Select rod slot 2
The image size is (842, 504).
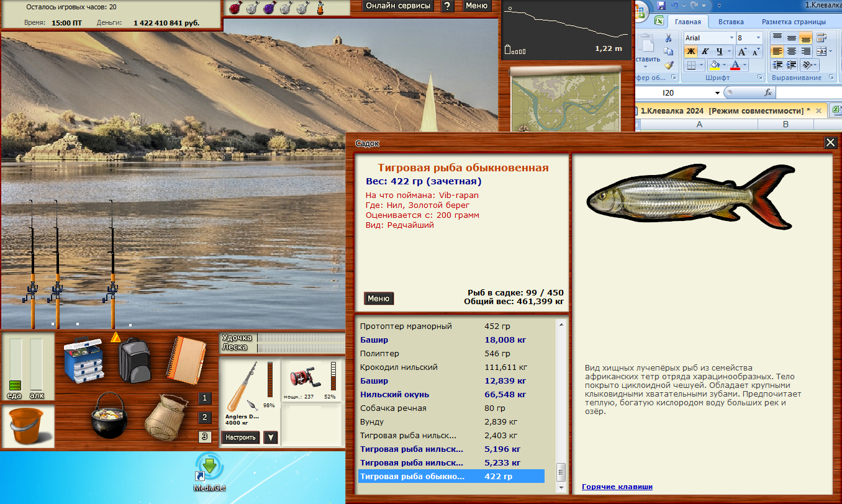coord(206,418)
